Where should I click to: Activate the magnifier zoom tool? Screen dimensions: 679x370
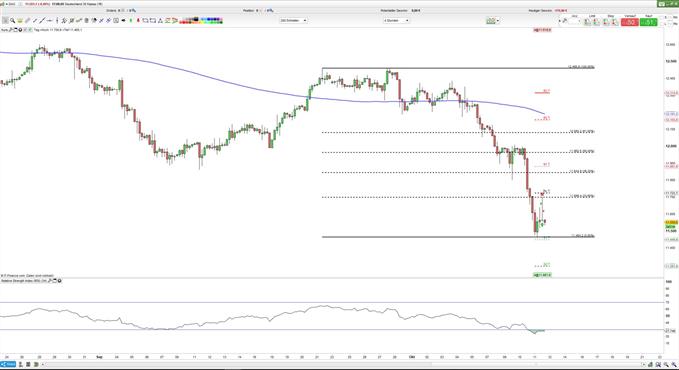point(13,20)
